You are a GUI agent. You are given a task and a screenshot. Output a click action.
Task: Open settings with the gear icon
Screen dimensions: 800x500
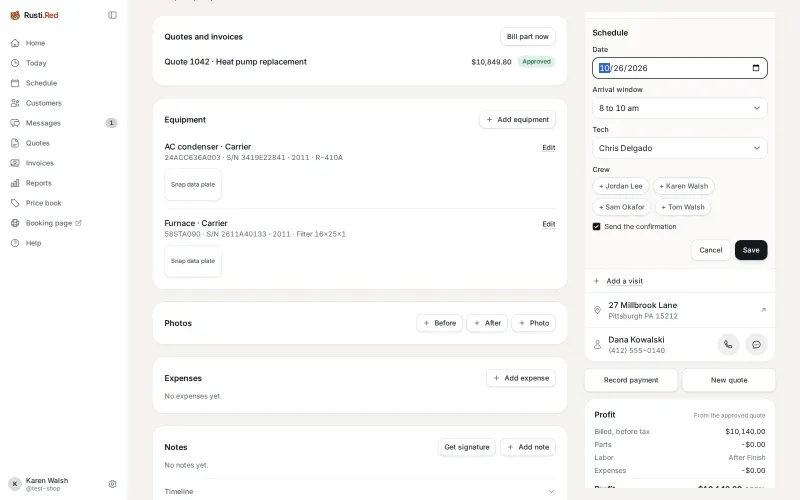(112, 484)
